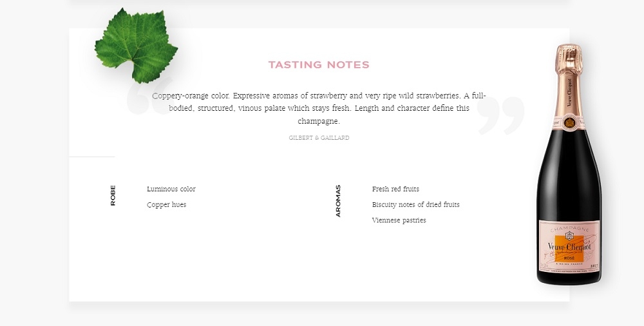This screenshot has height=326, width=644.
Task: Select the Fresh red fruits text
Action: pos(395,189)
